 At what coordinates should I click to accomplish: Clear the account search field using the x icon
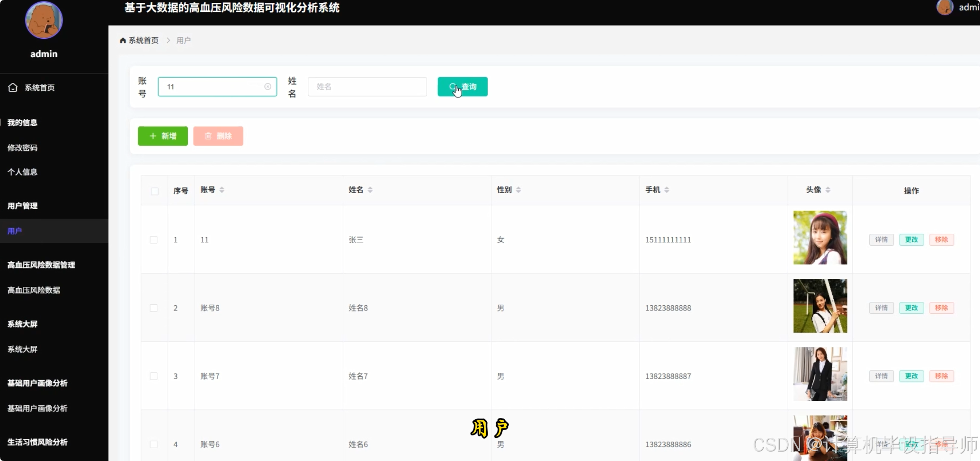[267, 87]
